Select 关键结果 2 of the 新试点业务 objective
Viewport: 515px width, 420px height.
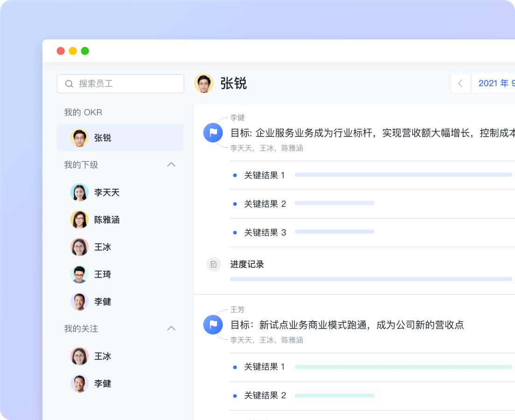[x=265, y=395]
